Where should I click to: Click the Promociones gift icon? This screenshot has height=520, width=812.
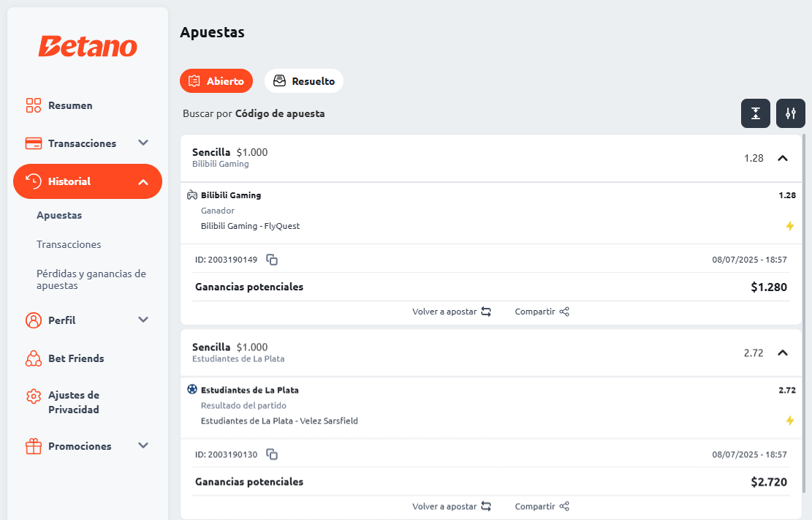(x=34, y=446)
